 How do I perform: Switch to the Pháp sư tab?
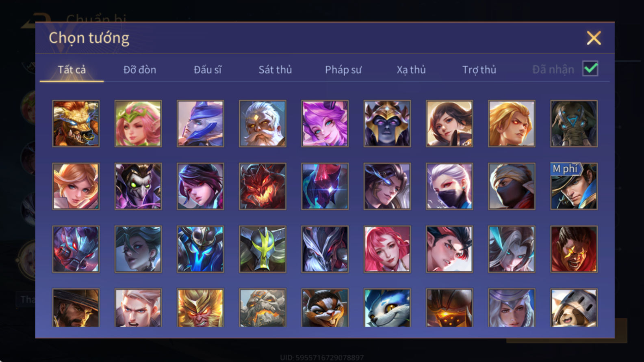[343, 70]
